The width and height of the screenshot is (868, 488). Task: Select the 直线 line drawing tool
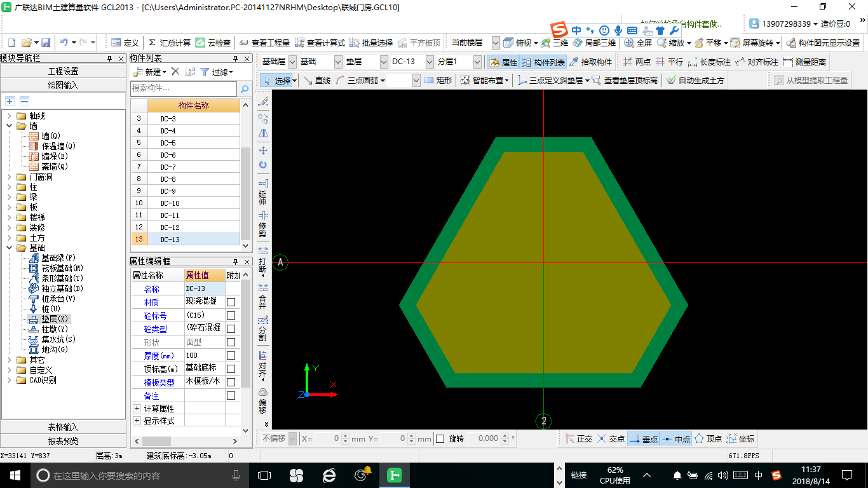(316, 81)
